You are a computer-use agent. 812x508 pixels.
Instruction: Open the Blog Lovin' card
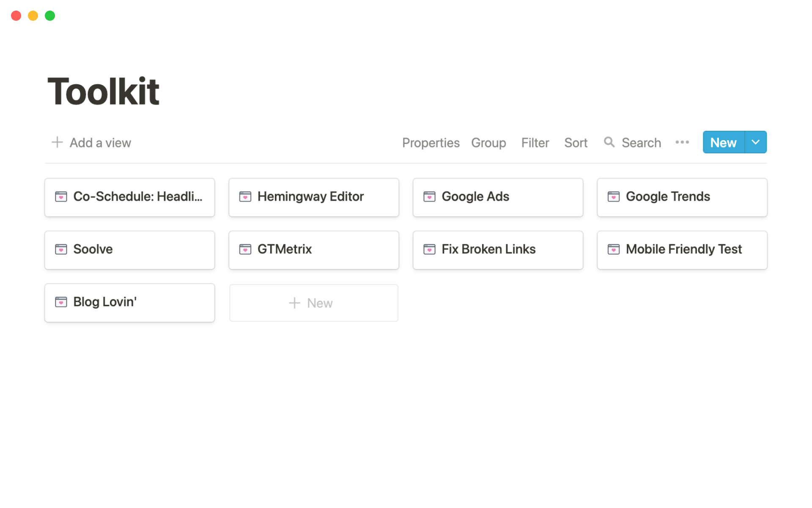[129, 303]
